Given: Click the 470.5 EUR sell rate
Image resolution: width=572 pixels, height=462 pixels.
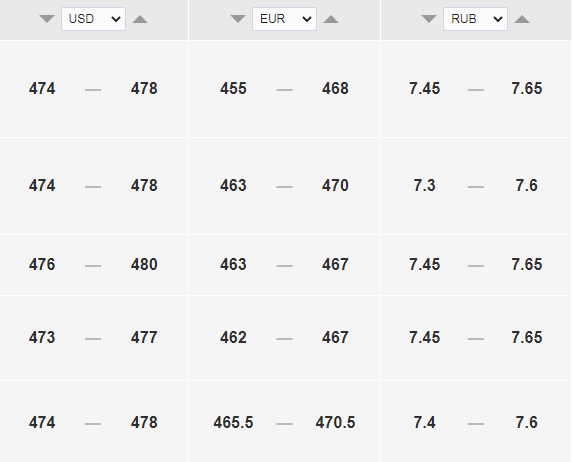Looking at the screenshot, I should 335,423.
